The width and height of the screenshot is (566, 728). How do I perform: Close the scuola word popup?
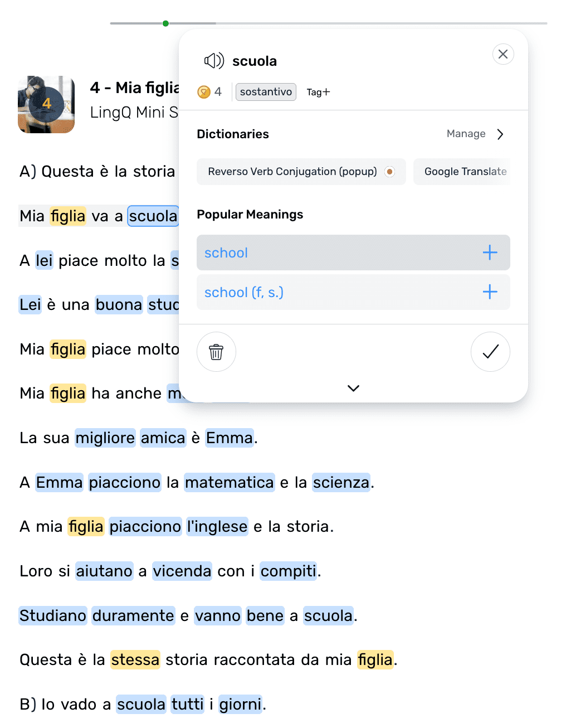[x=503, y=54]
